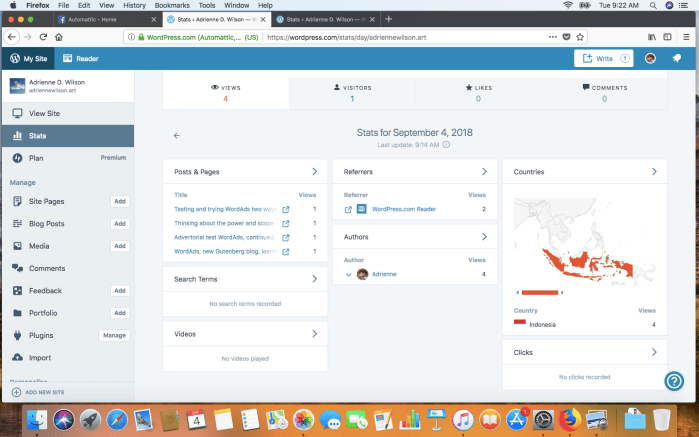
Task: Click Manage next to Plugins
Action: [114, 335]
